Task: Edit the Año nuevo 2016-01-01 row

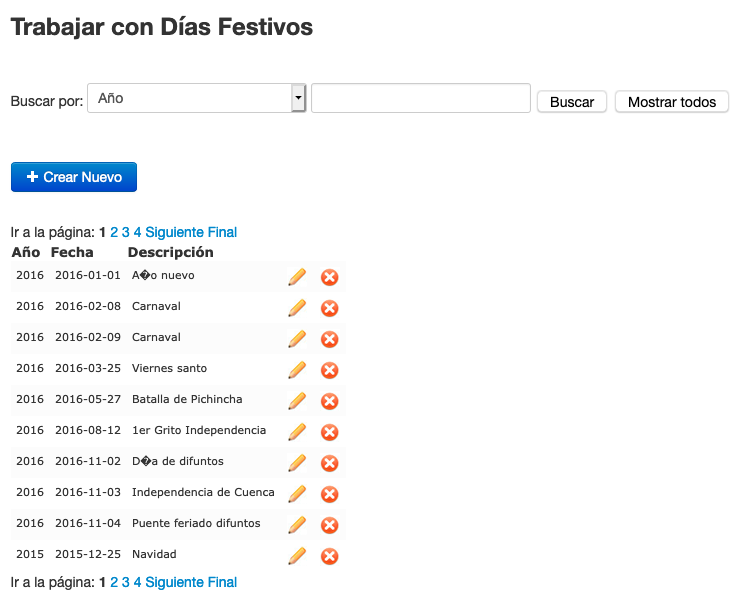Action: point(297,277)
